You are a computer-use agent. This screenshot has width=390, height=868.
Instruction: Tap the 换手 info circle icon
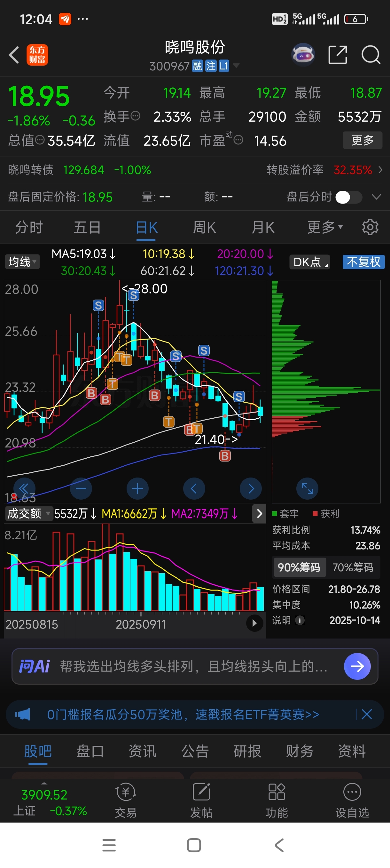(135, 116)
